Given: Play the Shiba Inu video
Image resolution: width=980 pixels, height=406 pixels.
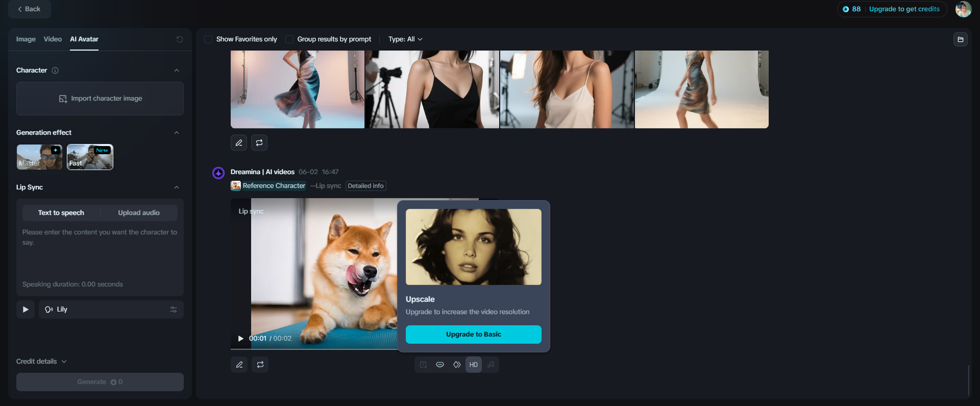Looking at the screenshot, I should click(x=241, y=339).
